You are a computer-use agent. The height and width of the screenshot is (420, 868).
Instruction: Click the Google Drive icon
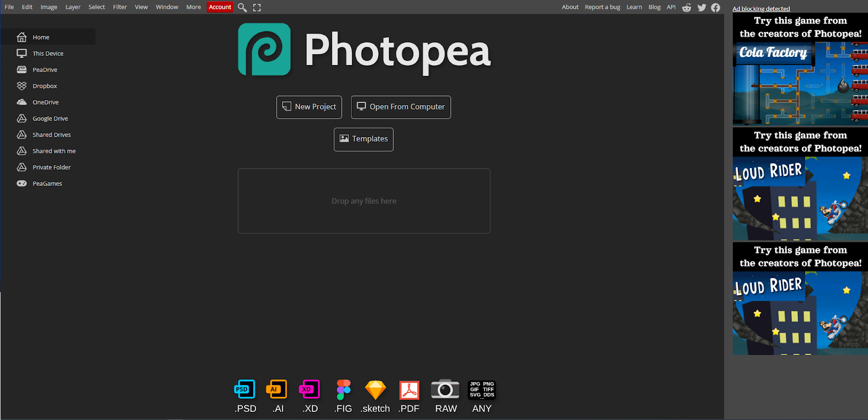pyautogui.click(x=22, y=119)
